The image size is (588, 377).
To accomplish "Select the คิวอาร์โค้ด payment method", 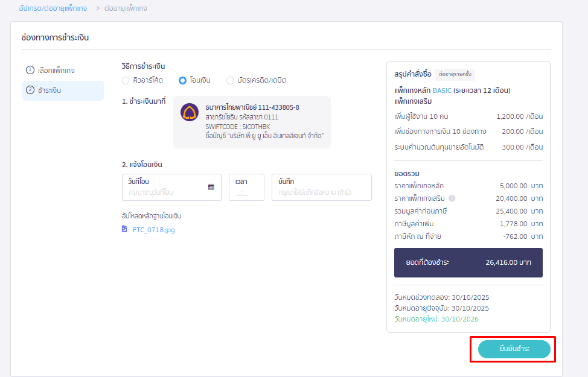I will (126, 80).
